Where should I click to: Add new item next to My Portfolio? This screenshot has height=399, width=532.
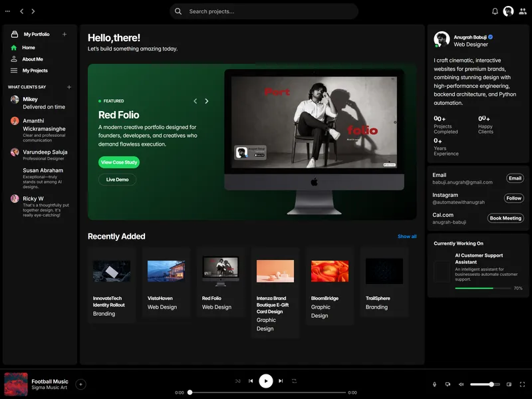pos(65,34)
